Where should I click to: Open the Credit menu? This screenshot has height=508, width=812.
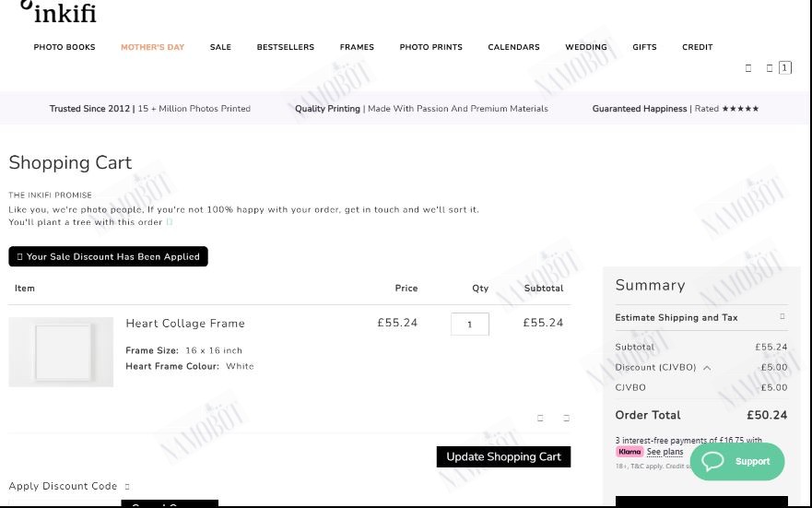698,47
